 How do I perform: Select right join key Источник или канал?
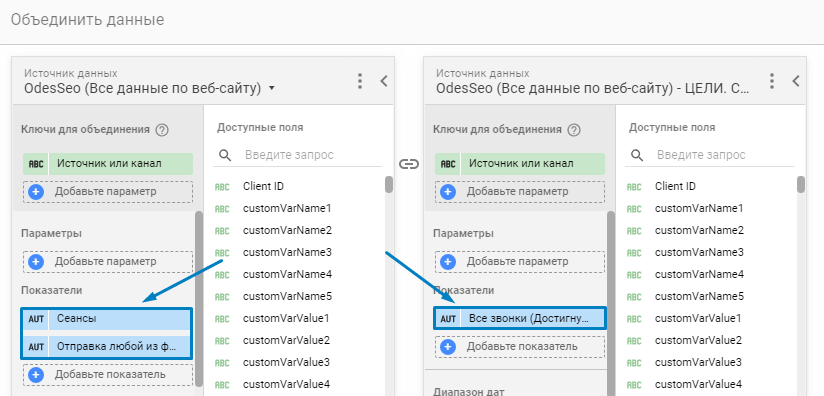coord(520,164)
